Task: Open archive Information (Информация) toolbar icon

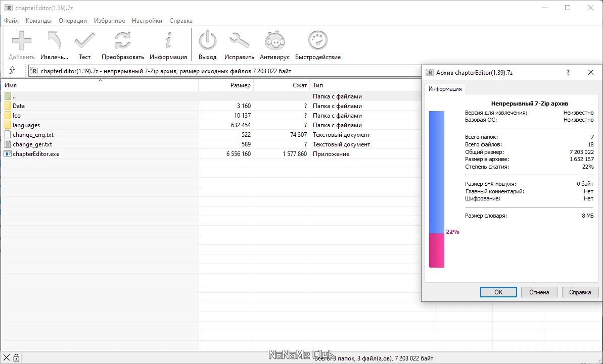Action: click(x=168, y=41)
